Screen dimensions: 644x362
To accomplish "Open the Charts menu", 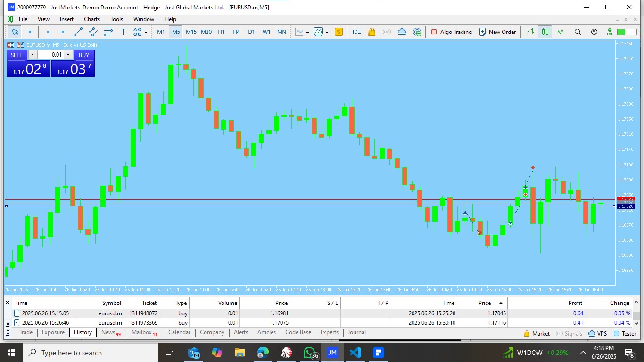I will click(x=92, y=19).
